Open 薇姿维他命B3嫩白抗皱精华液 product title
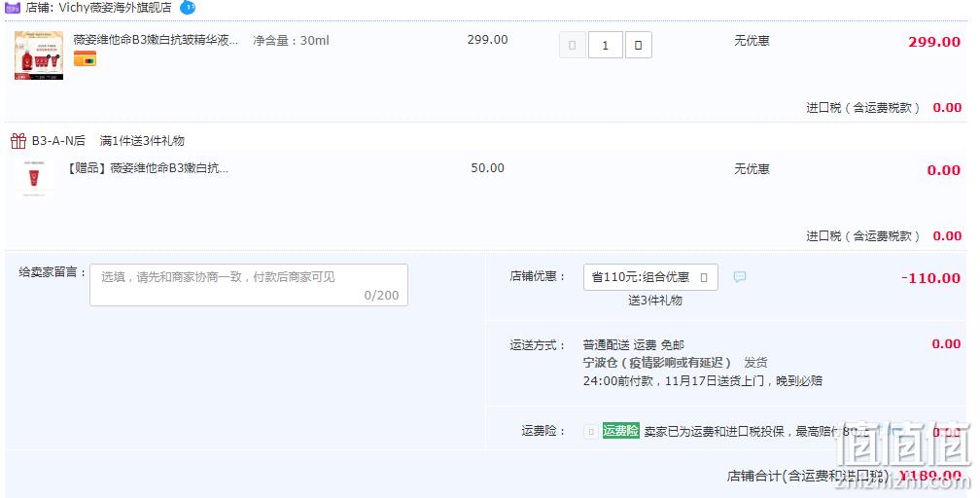980x498 pixels. coord(156,40)
